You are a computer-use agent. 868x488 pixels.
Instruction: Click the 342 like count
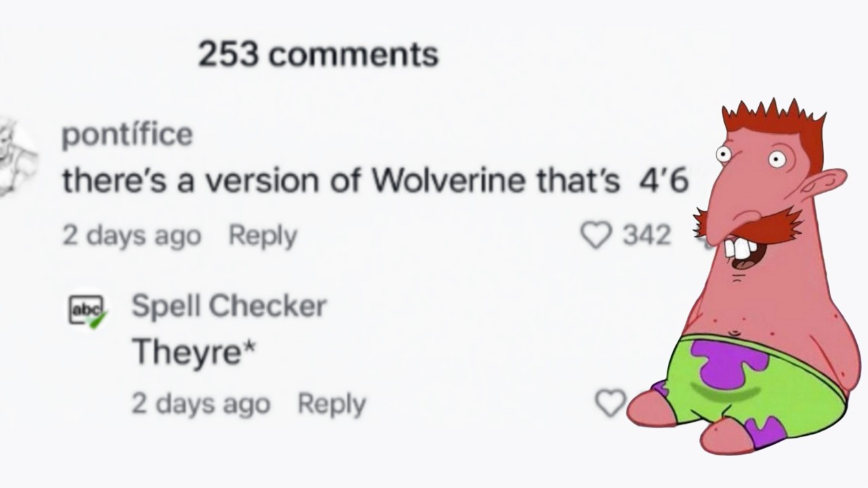coord(647,236)
